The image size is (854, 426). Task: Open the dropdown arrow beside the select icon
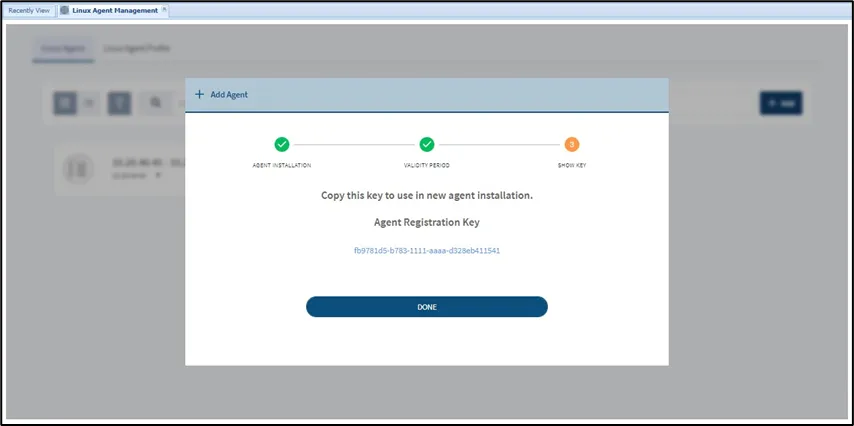pos(90,103)
